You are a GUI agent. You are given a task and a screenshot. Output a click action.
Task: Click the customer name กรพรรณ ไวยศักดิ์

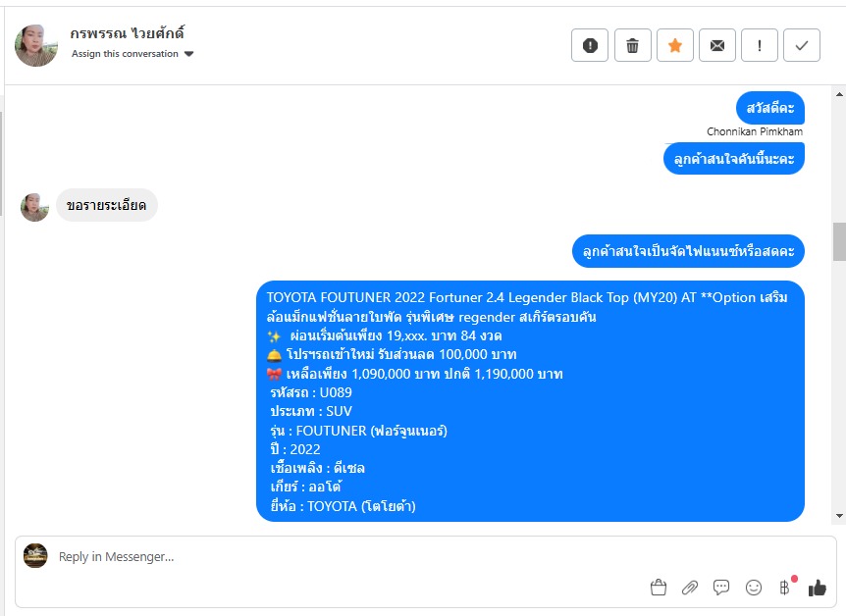128,33
